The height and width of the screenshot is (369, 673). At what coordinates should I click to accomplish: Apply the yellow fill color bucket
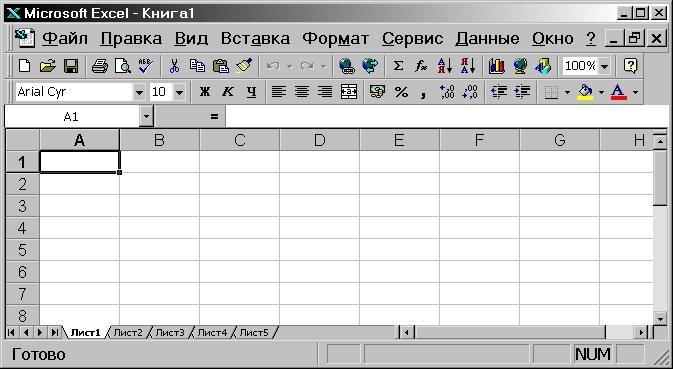coord(585,91)
